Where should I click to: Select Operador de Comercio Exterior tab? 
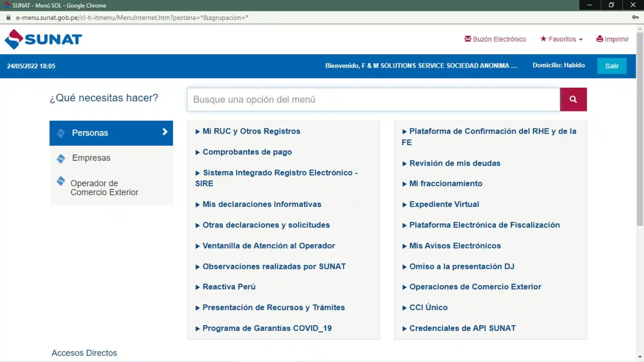tap(111, 187)
